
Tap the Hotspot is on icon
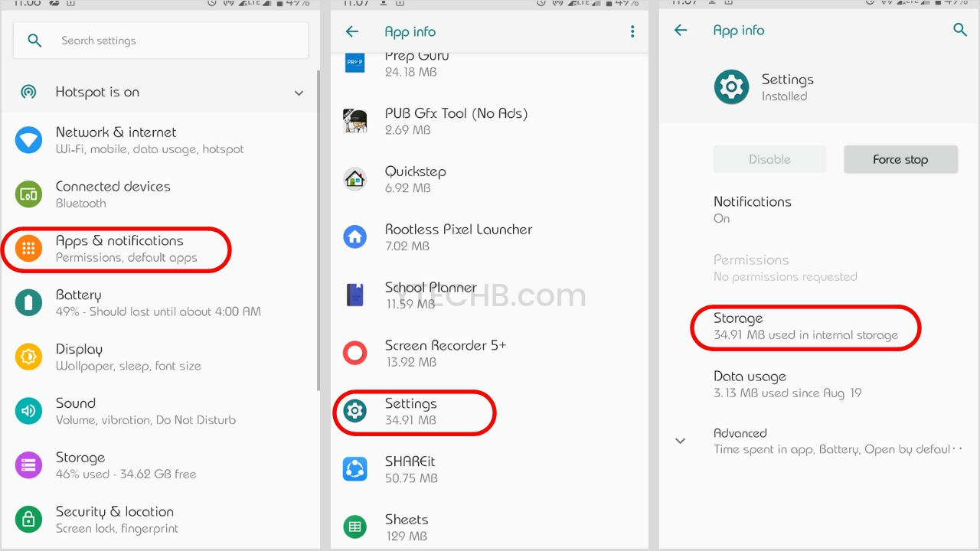coord(28,93)
